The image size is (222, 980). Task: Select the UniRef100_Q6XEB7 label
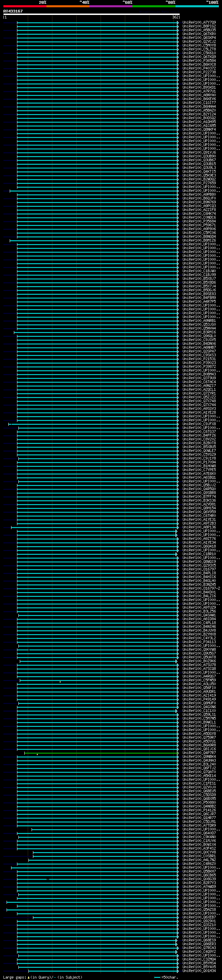coord(199,917)
